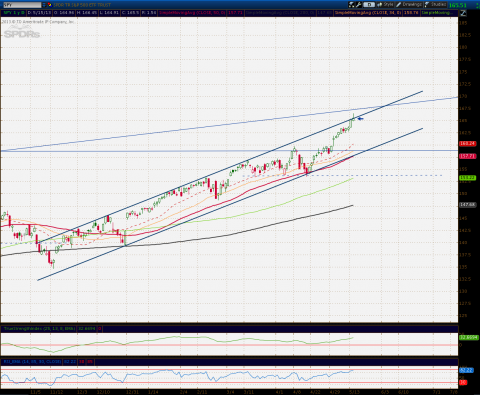Click the SPY 1 y D chart label
Screen dimensions: 480x395
tap(13, 13)
